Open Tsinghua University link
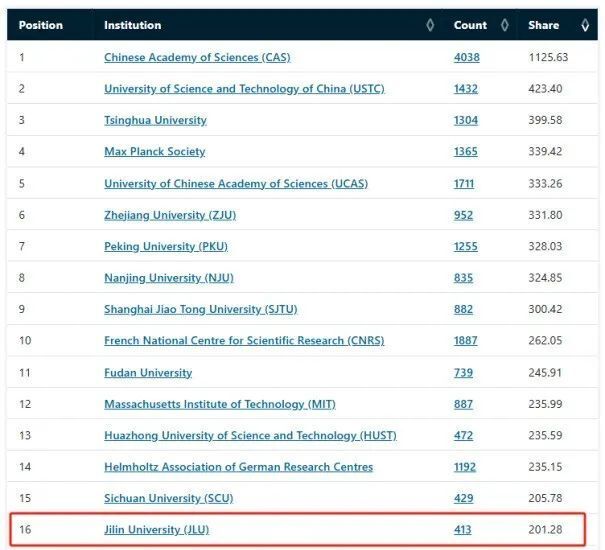Image resolution: width=605 pixels, height=550 pixels. 155,120
